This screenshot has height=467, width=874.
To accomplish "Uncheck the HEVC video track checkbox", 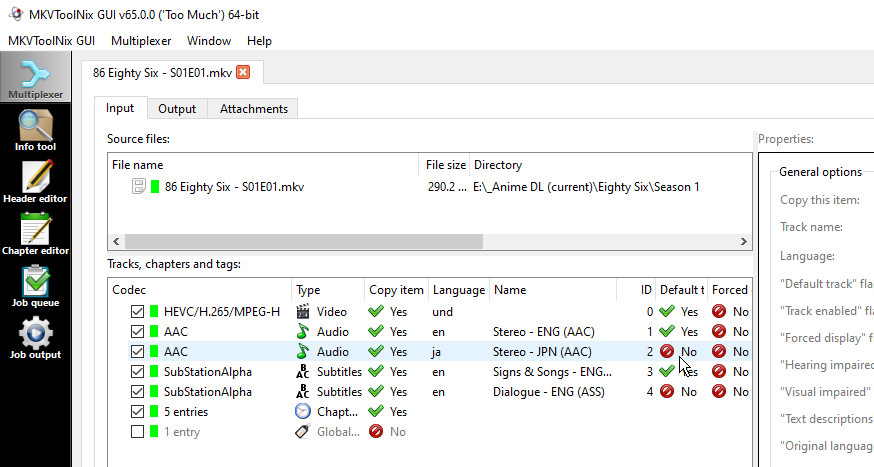I will [x=137, y=312].
